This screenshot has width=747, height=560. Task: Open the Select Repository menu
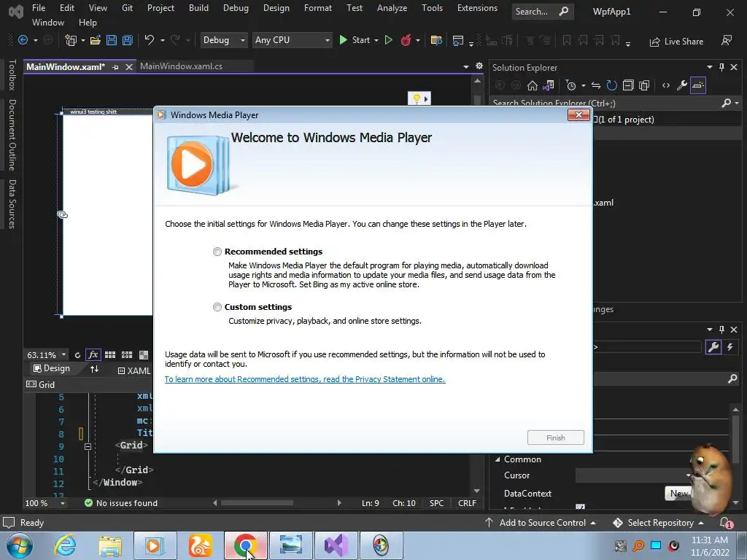click(659, 523)
